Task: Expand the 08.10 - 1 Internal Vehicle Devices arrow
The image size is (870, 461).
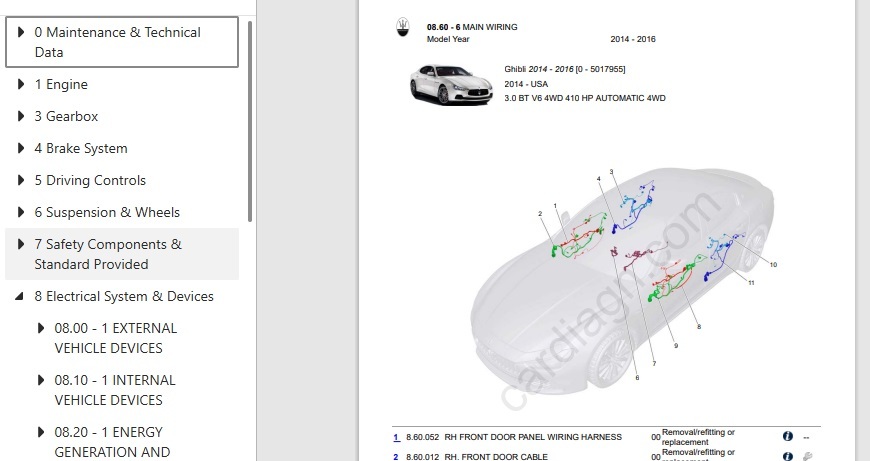Action: coord(41,380)
